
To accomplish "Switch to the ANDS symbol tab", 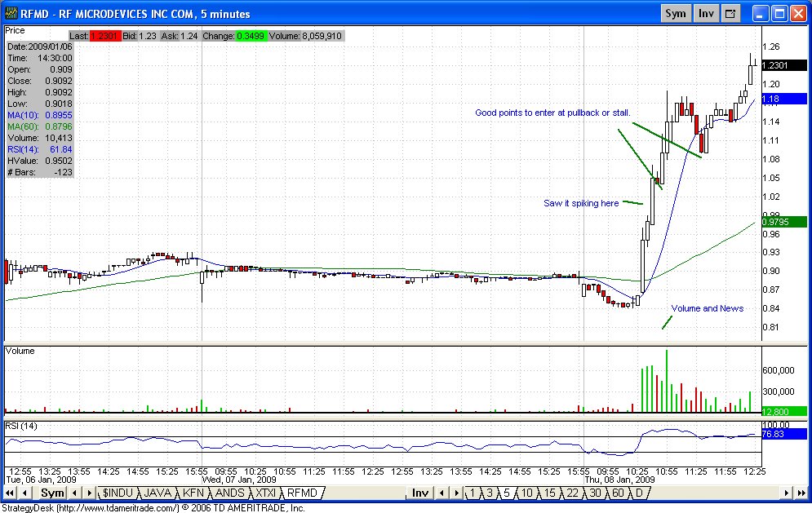I will [229, 493].
